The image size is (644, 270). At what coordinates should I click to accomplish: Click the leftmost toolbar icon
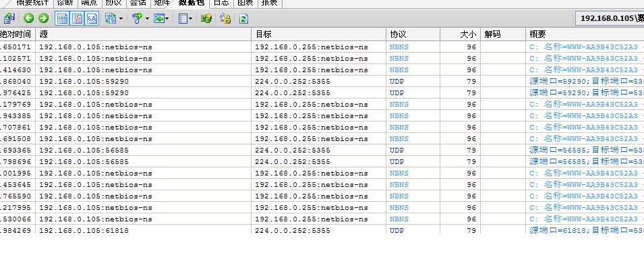tap(9, 18)
